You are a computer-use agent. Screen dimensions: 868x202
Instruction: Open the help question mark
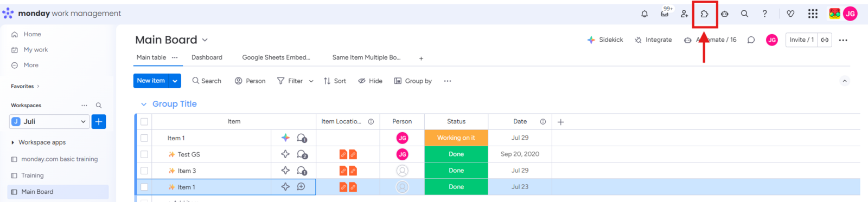click(764, 14)
